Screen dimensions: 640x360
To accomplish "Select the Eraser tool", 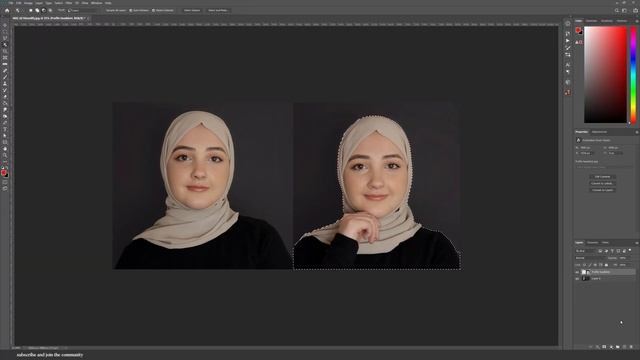I will (5, 97).
